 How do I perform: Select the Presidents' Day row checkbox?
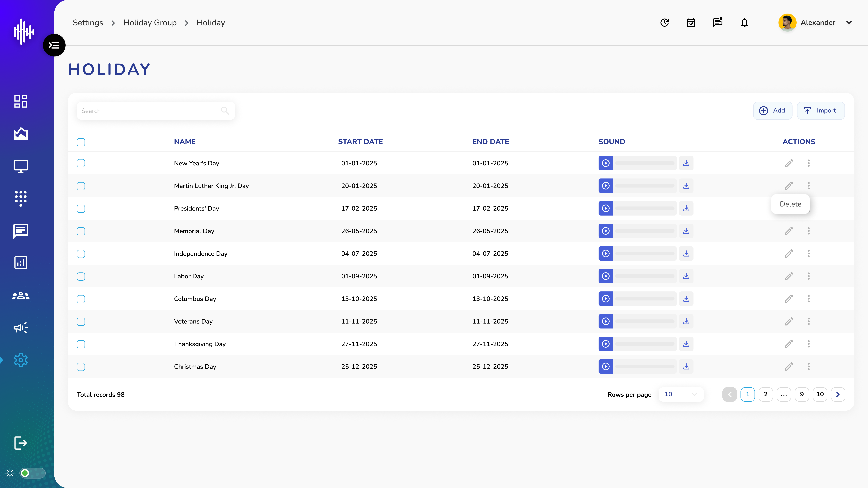(x=81, y=208)
